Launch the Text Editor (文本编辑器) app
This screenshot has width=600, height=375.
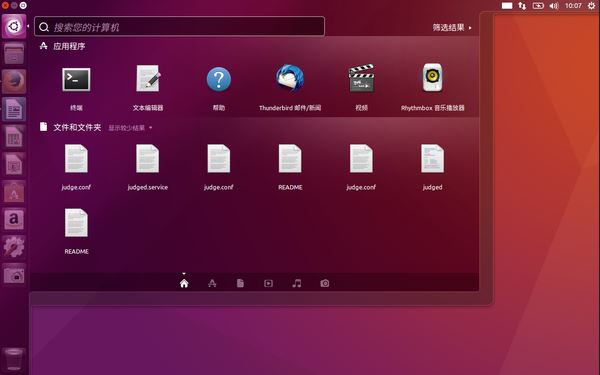(148, 78)
